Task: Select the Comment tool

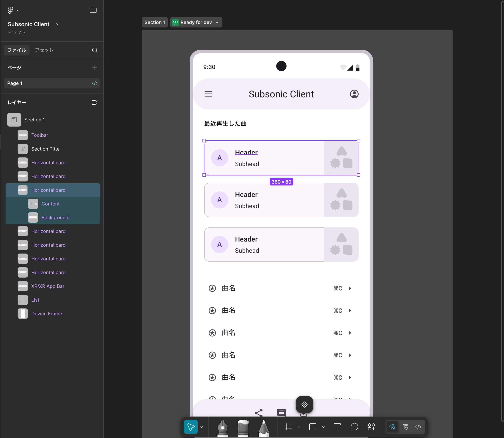Action: point(354,427)
